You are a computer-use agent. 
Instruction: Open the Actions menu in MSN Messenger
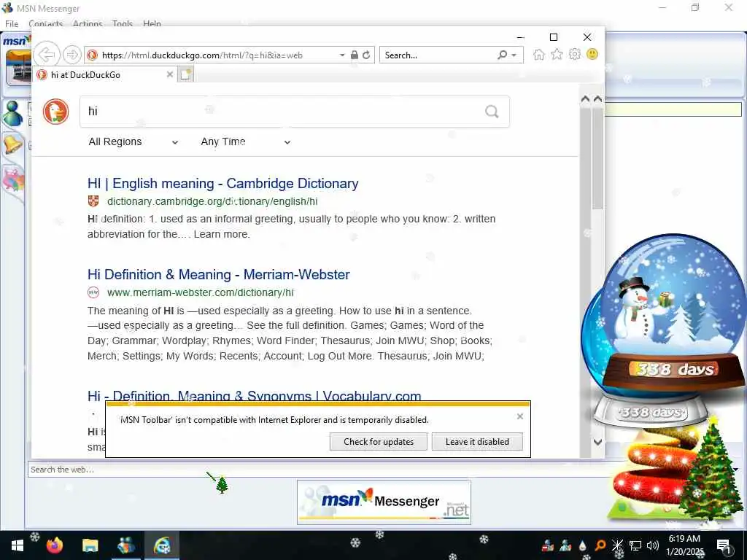pos(88,24)
